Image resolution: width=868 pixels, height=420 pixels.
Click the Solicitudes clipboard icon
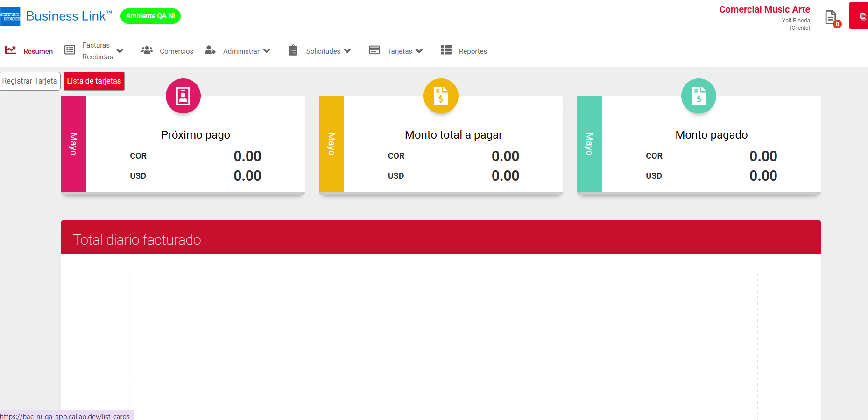tap(293, 50)
